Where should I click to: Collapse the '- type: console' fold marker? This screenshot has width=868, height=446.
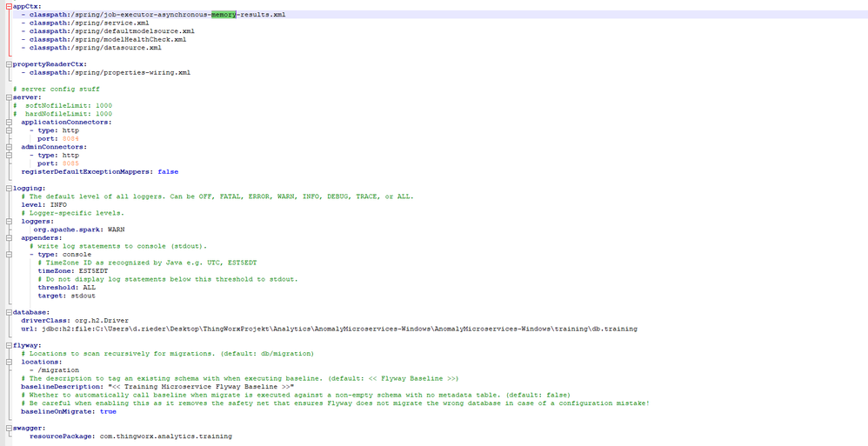pos(9,255)
